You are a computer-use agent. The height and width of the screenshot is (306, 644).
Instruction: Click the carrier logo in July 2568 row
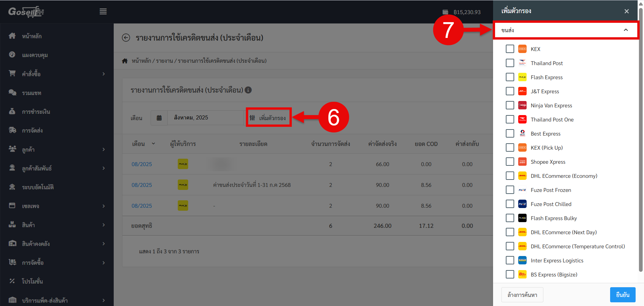coord(183,185)
